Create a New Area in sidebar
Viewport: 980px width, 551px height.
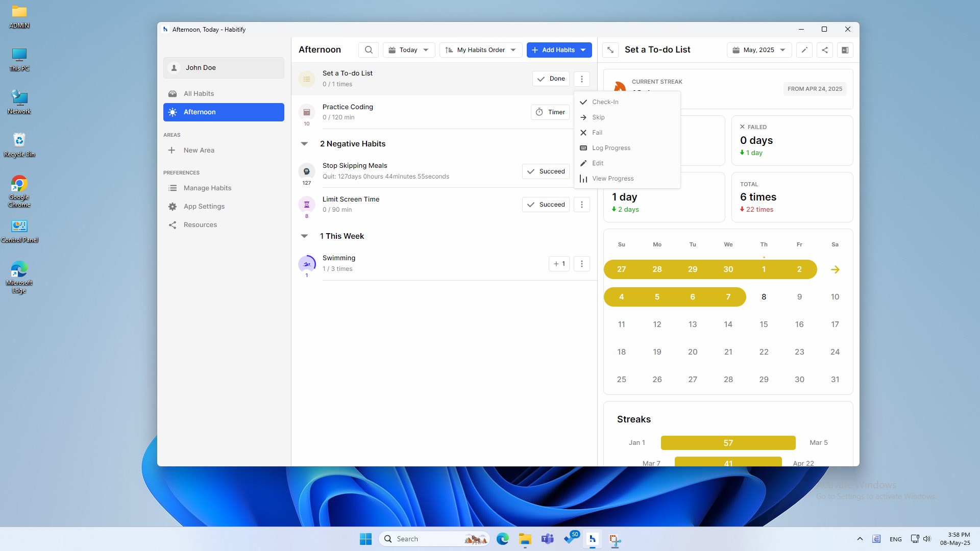pyautogui.click(x=224, y=151)
